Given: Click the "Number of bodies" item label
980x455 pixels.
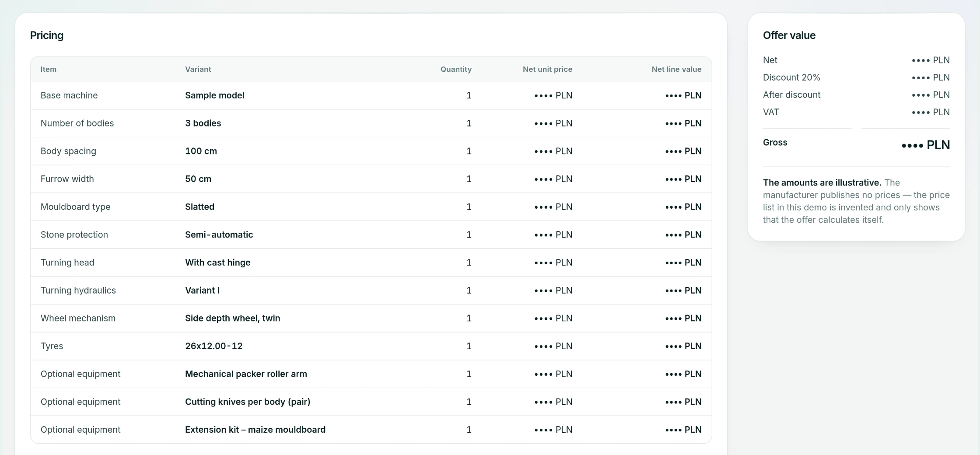Looking at the screenshot, I should tap(77, 123).
